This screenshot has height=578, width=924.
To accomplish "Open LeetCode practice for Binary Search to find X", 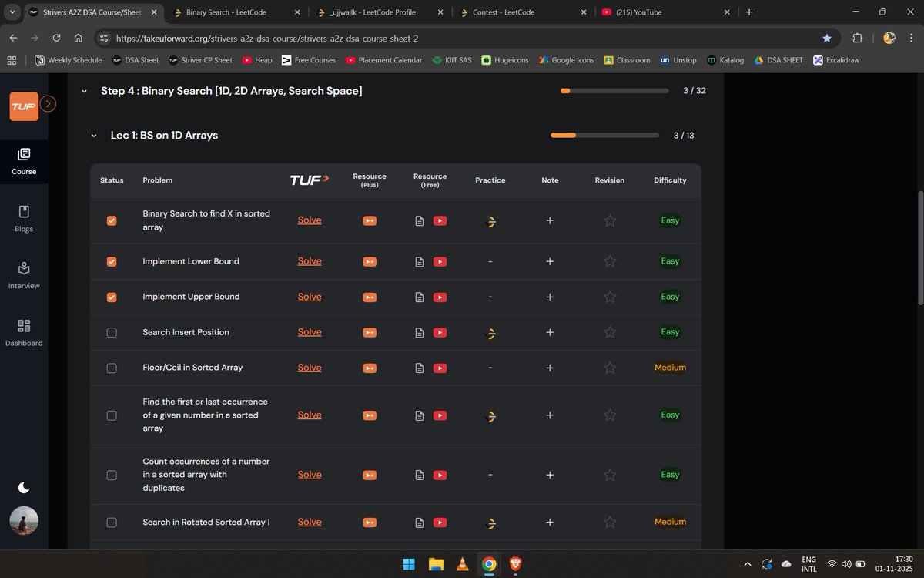I will pos(491,221).
